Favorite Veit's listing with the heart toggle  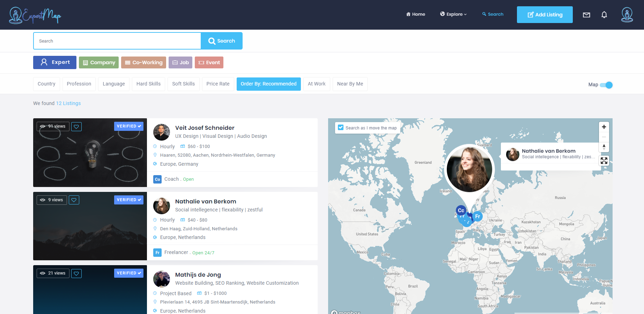pos(76,126)
